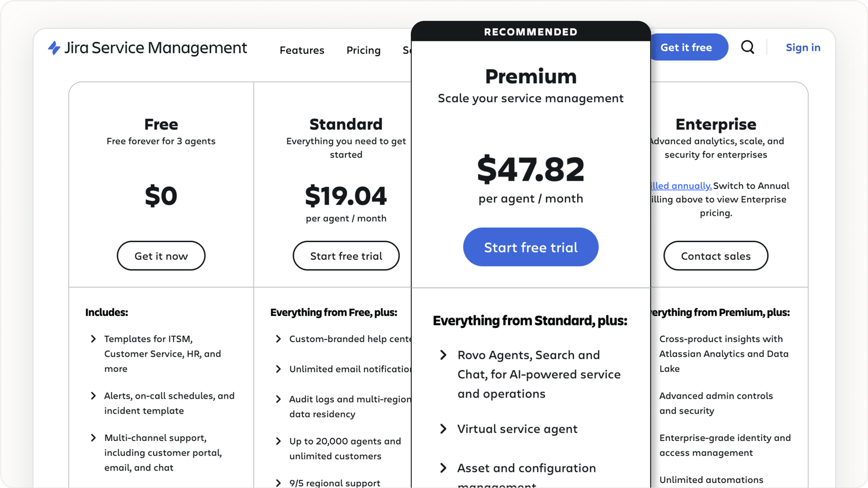Viewport: 868px width, 488px height.
Task: Open search with the magnifier icon
Action: click(748, 47)
